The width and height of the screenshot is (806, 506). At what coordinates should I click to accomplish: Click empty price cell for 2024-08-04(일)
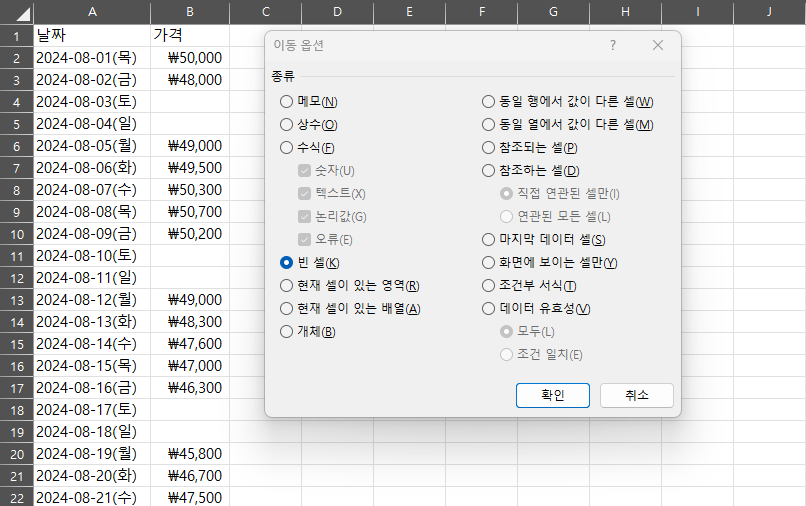(x=190, y=124)
